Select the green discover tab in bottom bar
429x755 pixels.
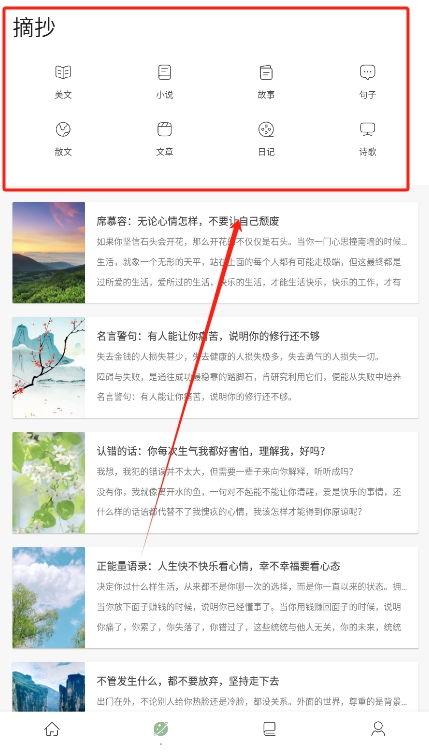point(161,729)
